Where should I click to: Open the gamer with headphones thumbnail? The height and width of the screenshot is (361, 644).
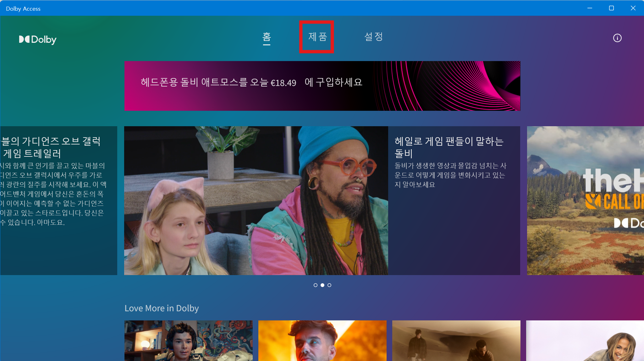click(x=188, y=341)
